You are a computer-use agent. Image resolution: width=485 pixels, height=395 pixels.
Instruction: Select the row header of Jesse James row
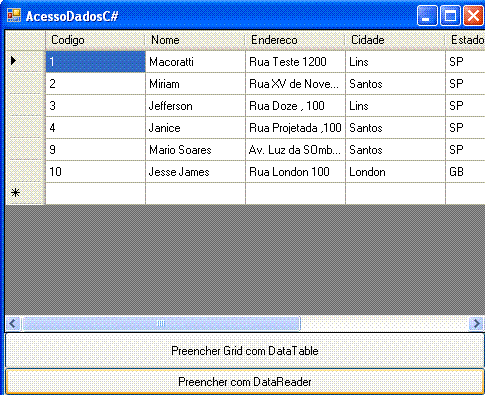click(x=25, y=171)
